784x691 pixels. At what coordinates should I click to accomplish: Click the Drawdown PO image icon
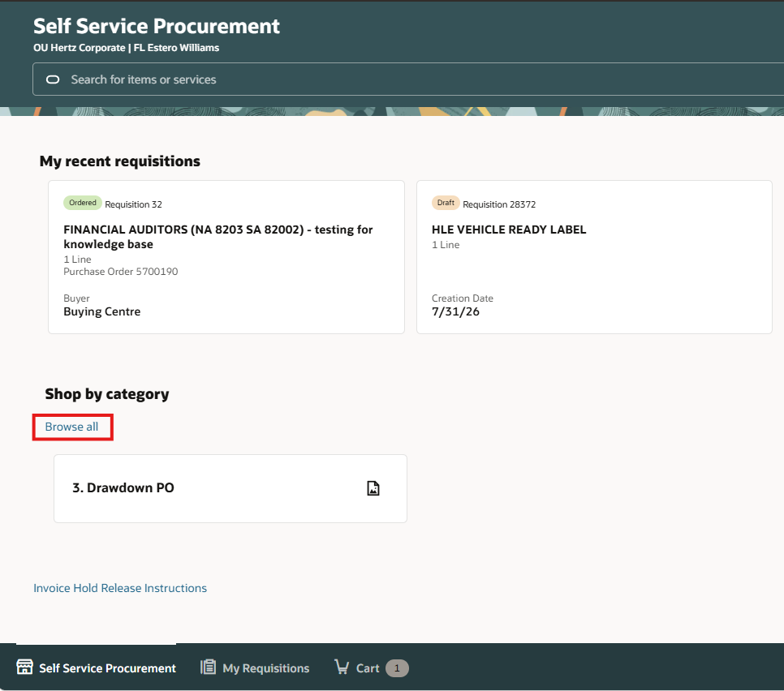373,488
